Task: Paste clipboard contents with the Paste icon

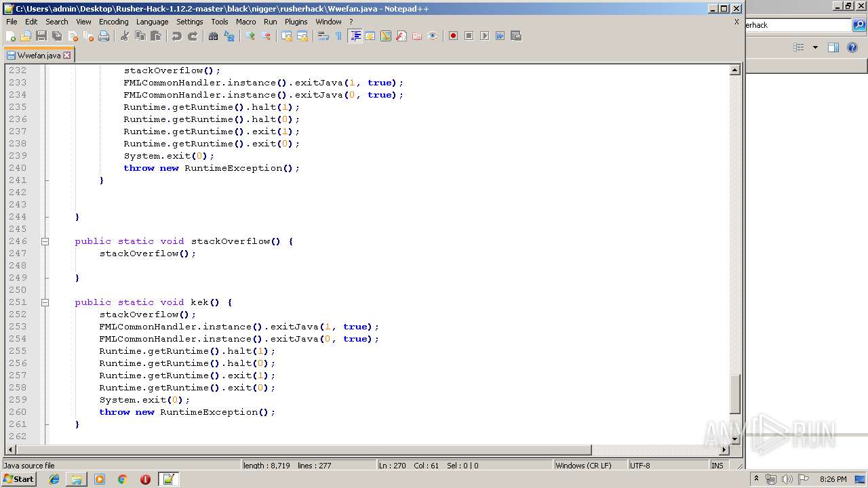Action: click(x=156, y=36)
